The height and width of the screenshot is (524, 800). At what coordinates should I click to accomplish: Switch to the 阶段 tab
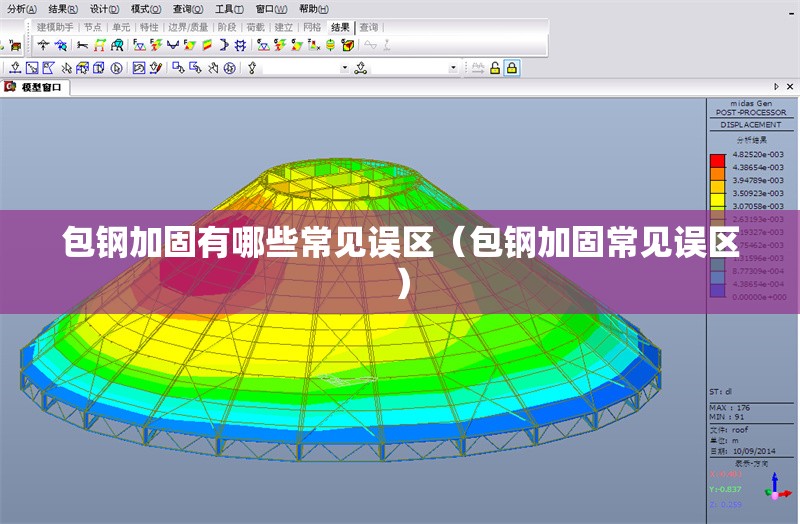(227, 27)
